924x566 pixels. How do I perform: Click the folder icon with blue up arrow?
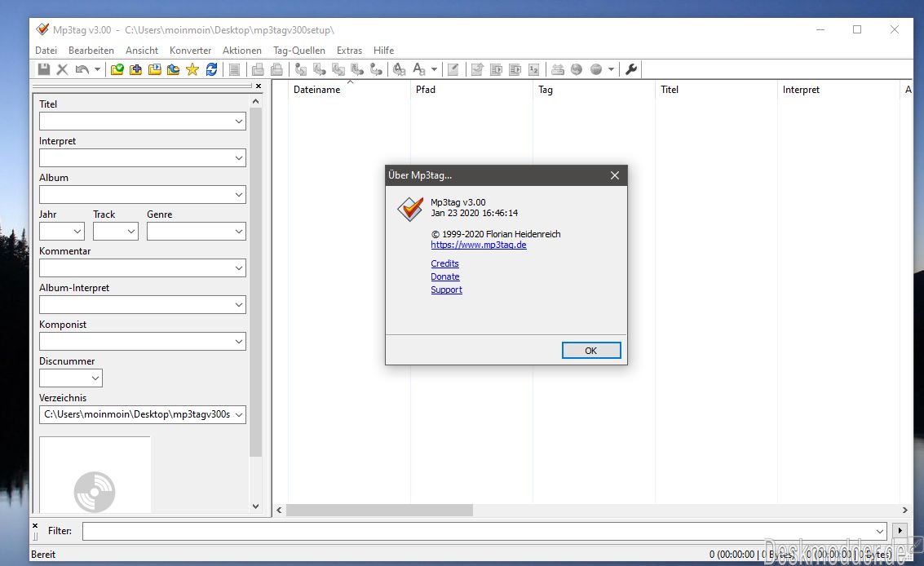coord(173,69)
